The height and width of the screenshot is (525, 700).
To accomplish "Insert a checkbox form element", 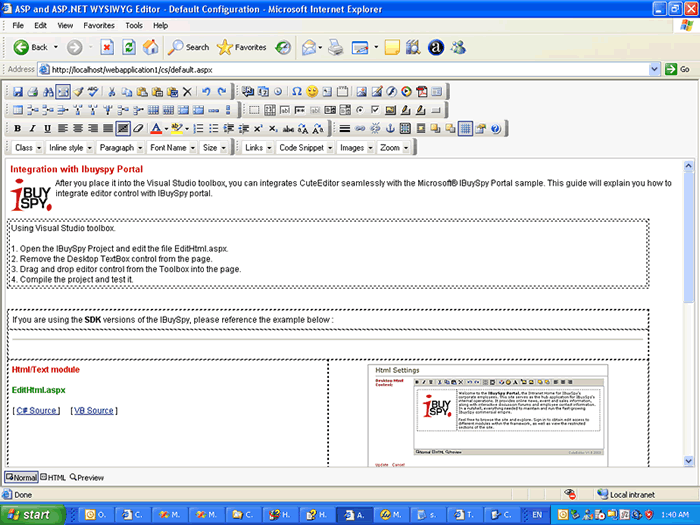I will coord(375,110).
